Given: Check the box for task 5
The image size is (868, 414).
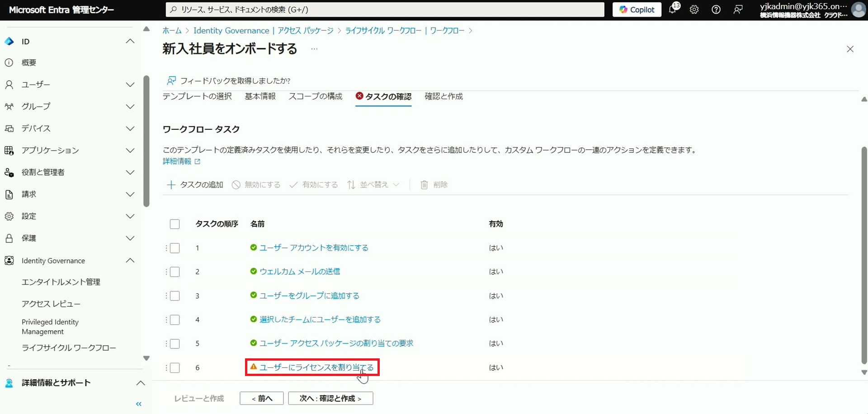Looking at the screenshot, I should point(175,344).
